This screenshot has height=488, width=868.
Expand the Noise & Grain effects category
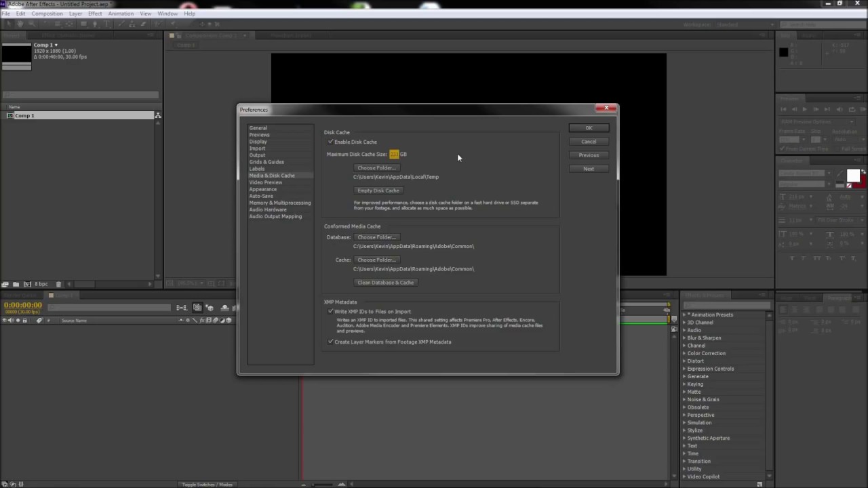684,400
